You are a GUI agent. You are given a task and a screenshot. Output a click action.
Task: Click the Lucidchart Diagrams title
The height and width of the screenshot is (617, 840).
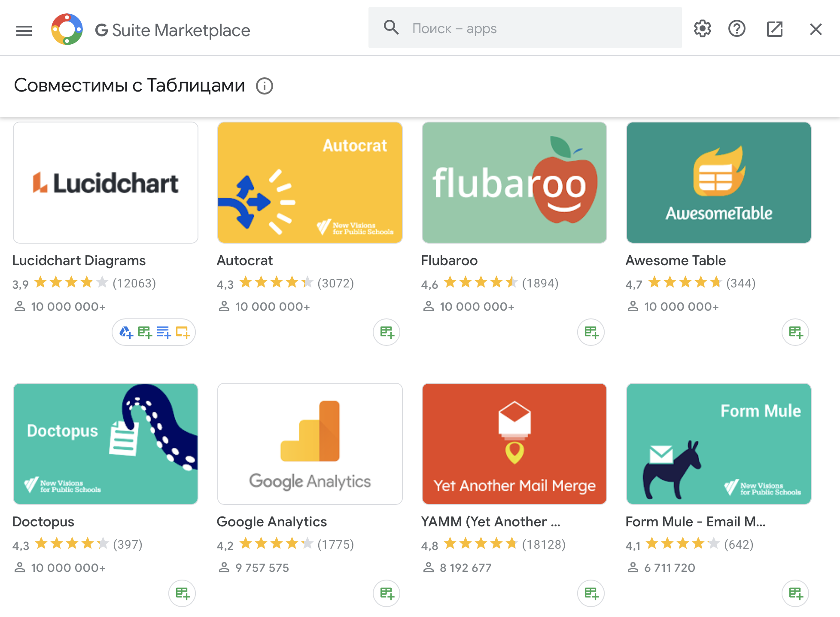[x=79, y=260]
